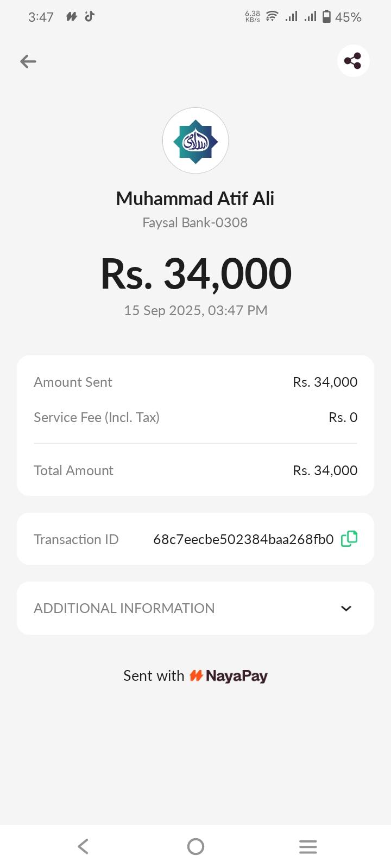Tap the Total Amount row
The width and height of the screenshot is (391, 868).
coord(195,470)
